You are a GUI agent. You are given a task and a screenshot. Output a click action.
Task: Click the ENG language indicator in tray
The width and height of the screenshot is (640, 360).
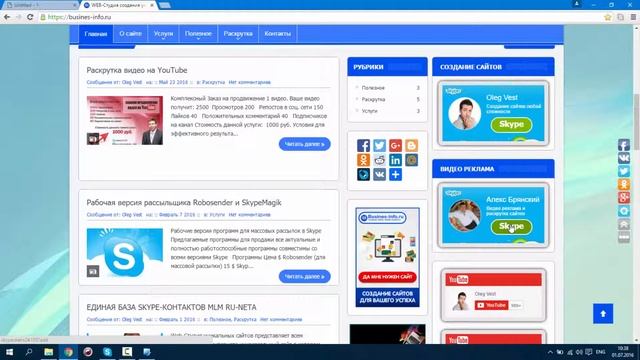coord(600,352)
